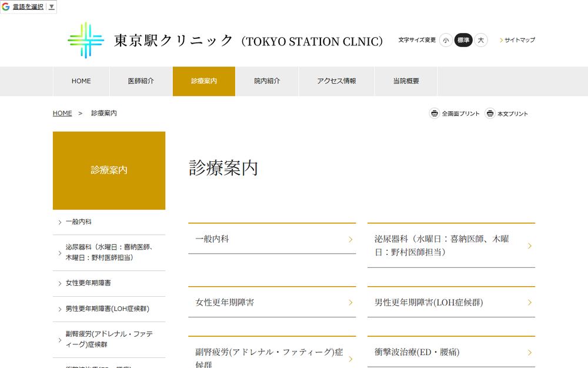Open the 一般内科 card in main content
Viewport: 588px width, 368px height.
(x=272, y=238)
